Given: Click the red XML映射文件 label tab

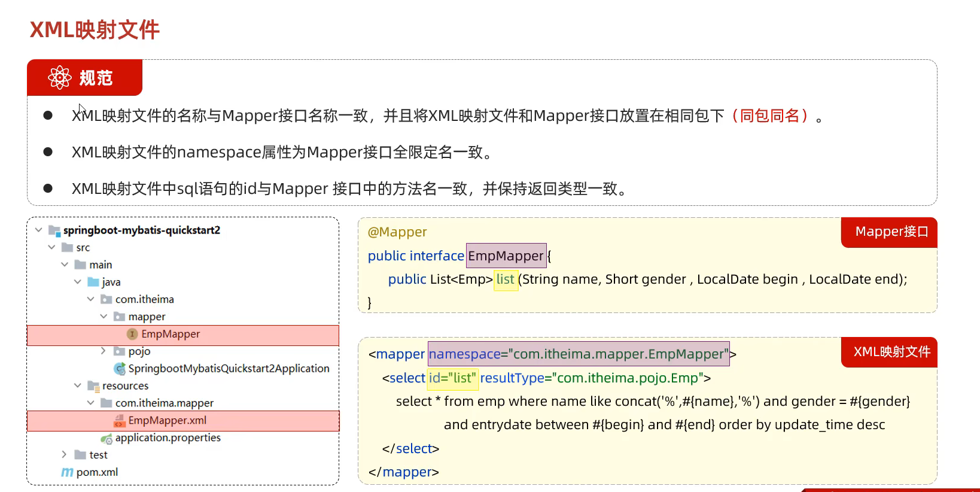Looking at the screenshot, I should point(891,352).
